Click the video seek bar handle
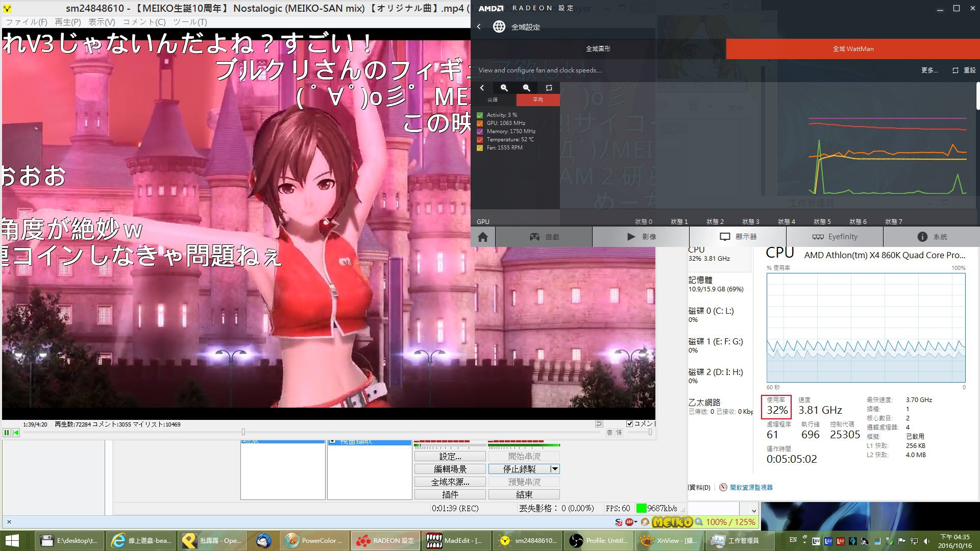 pyautogui.click(x=243, y=432)
